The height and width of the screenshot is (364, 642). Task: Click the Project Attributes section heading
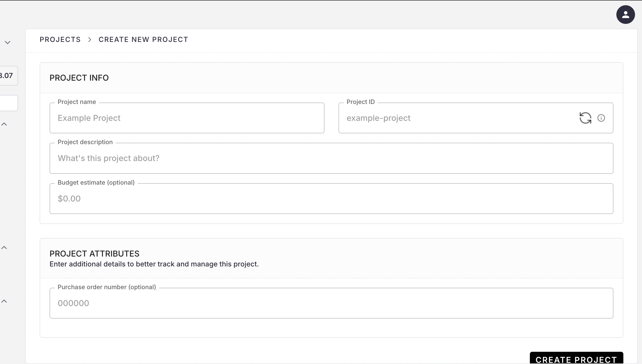point(94,254)
